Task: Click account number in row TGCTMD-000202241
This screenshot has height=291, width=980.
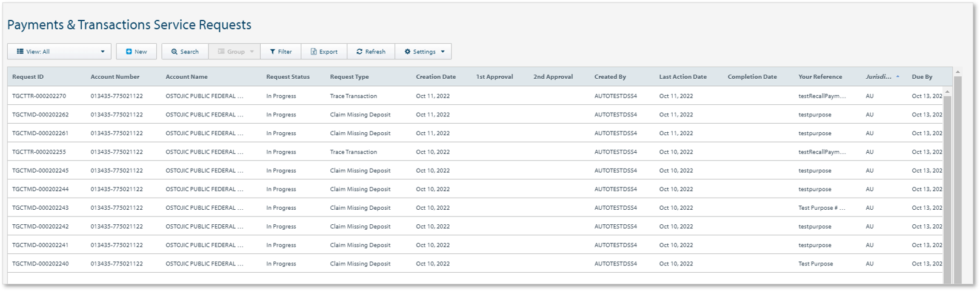Action: click(x=116, y=246)
